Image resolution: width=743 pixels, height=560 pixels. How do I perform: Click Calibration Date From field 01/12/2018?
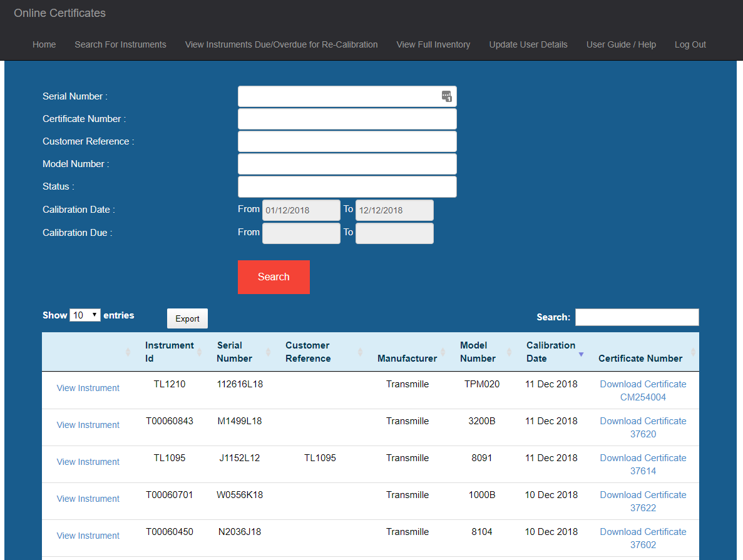tap(301, 210)
